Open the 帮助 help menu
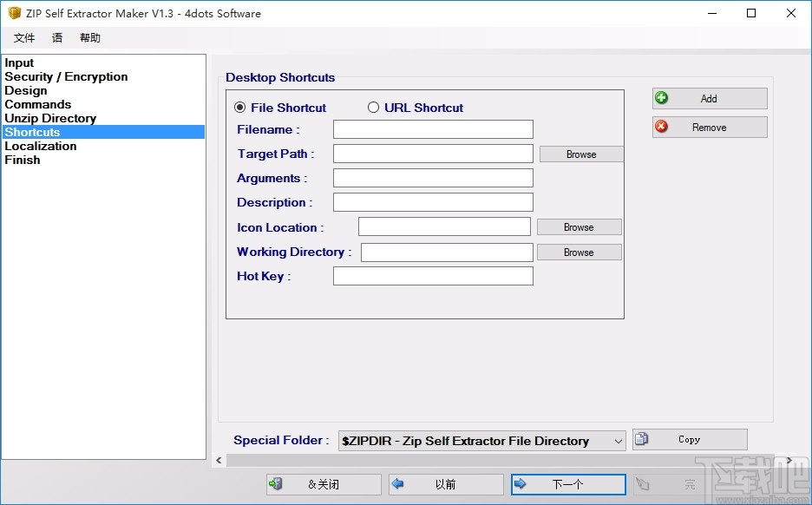The image size is (812, 505). point(90,38)
